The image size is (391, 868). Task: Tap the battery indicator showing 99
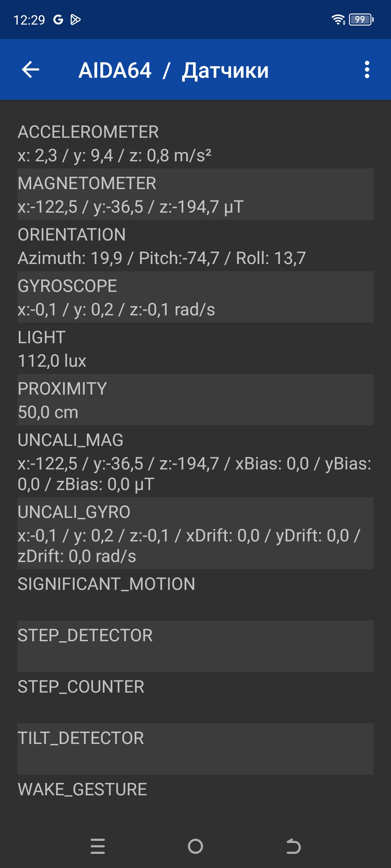coord(361,20)
